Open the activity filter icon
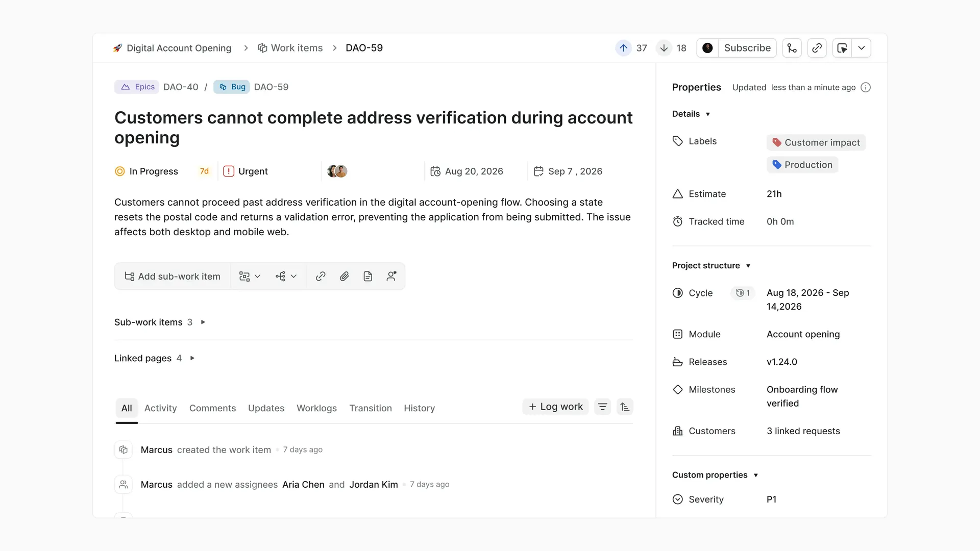This screenshot has height=551, width=980. tap(602, 407)
